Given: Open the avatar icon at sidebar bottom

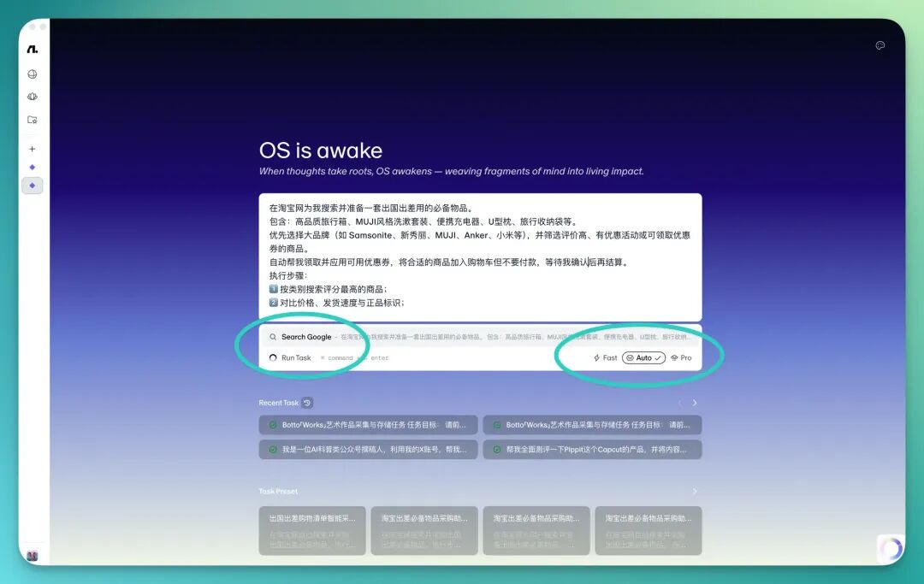Looking at the screenshot, I should click(x=33, y=556).
